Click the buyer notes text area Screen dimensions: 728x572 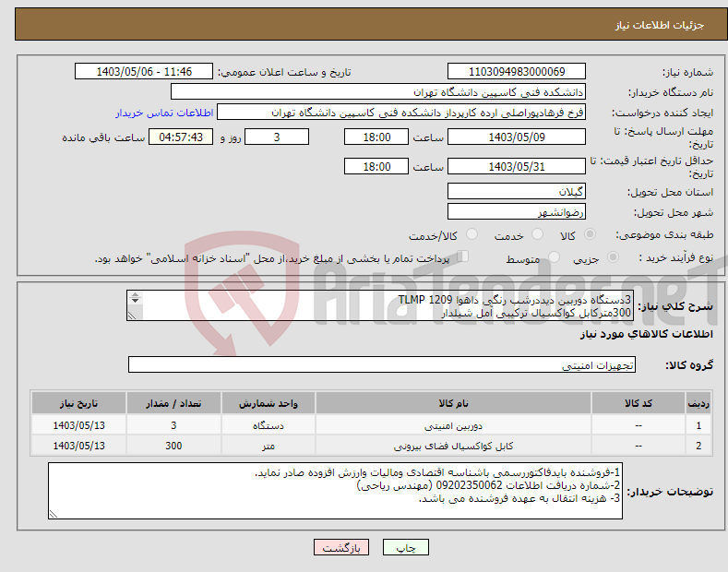pyautogui.click(x=335, y=491)
